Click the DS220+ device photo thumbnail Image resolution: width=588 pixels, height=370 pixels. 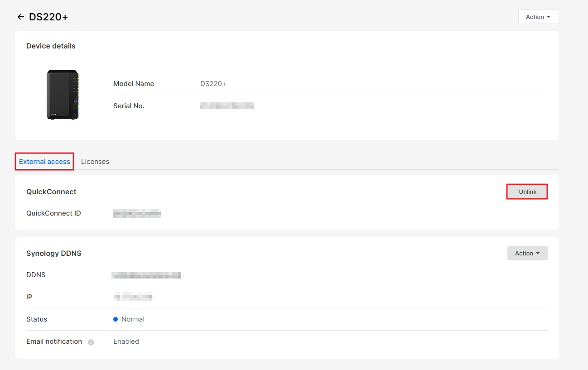coord(62,94)
